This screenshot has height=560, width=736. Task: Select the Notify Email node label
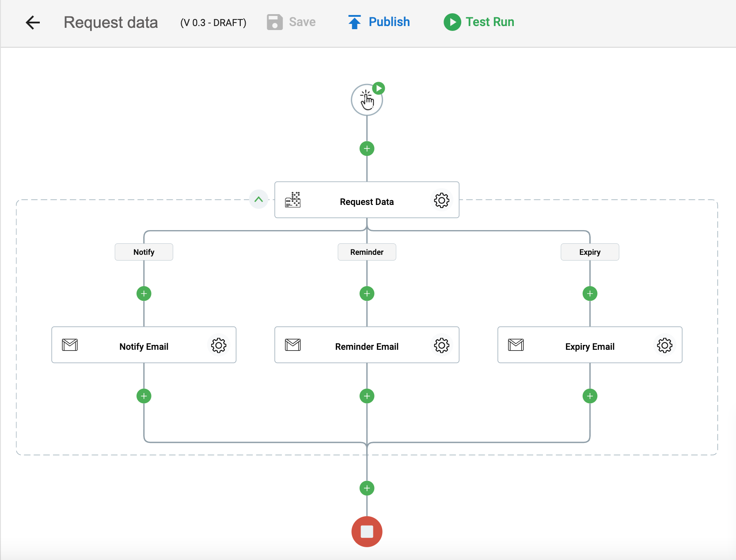click(x=144, y=347)
